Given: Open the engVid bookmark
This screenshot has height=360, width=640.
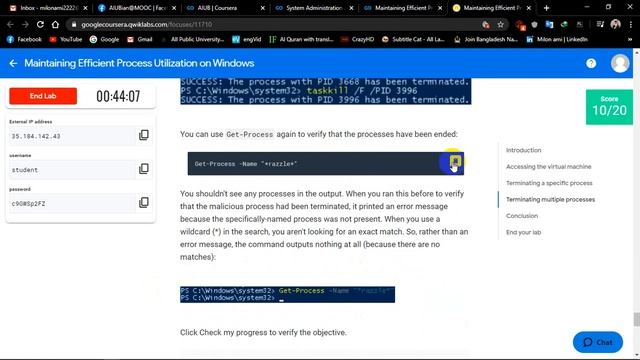Looking at the screenshot, I should [247, 39].
